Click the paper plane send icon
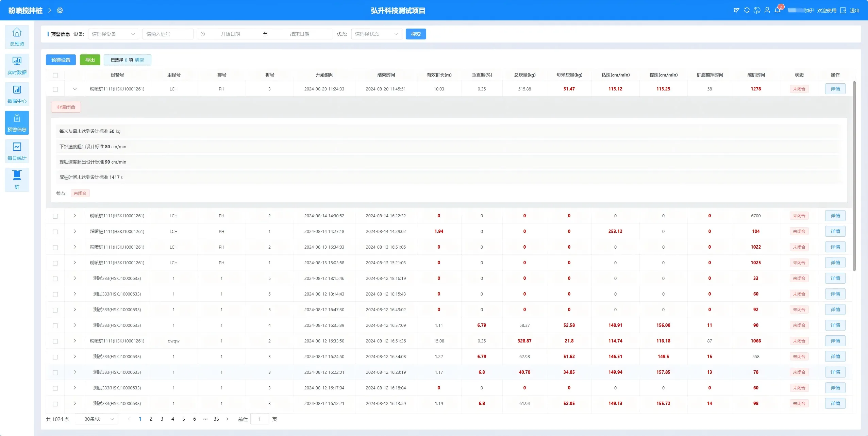 pos(736,10)
